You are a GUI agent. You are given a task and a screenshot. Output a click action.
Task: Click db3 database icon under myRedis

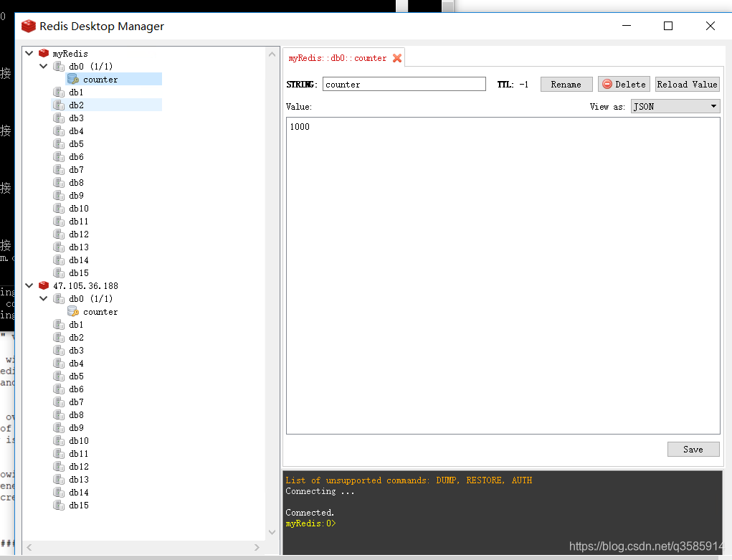click(x=59, y=118)
